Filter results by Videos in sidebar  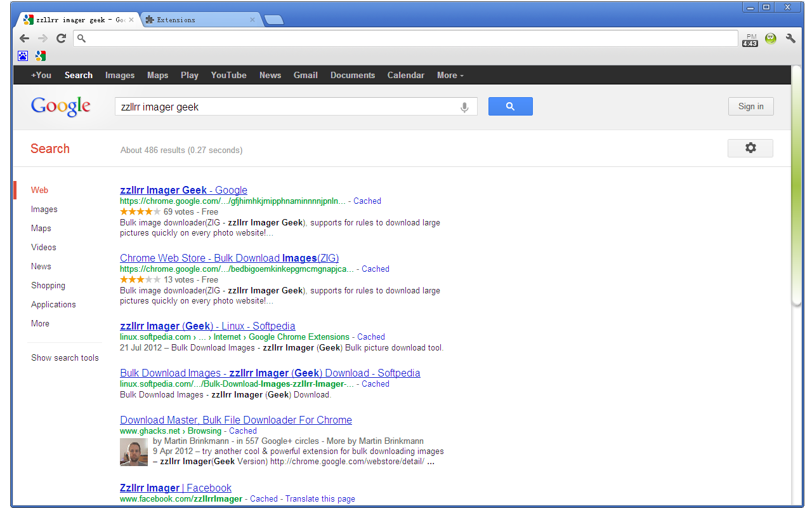pyautogui.click(x=44, y=247)
